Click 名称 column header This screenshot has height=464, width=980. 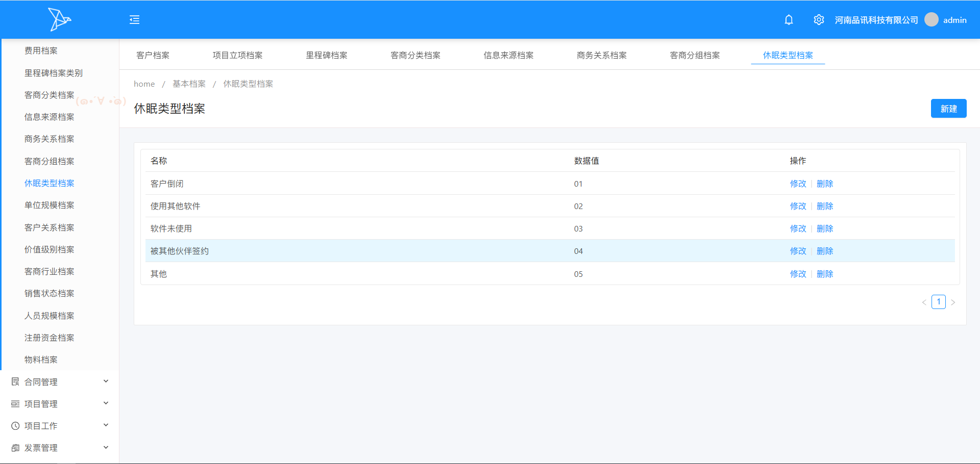159,161
